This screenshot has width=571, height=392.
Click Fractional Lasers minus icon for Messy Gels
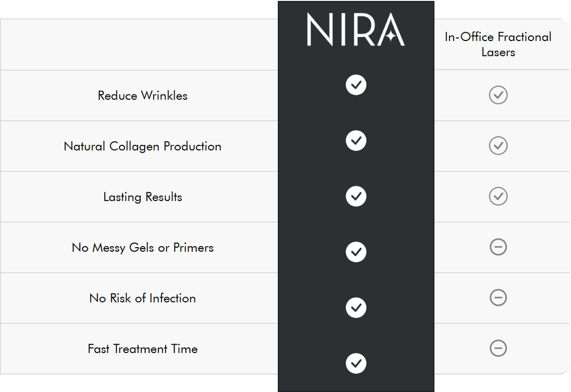[498, 247]
